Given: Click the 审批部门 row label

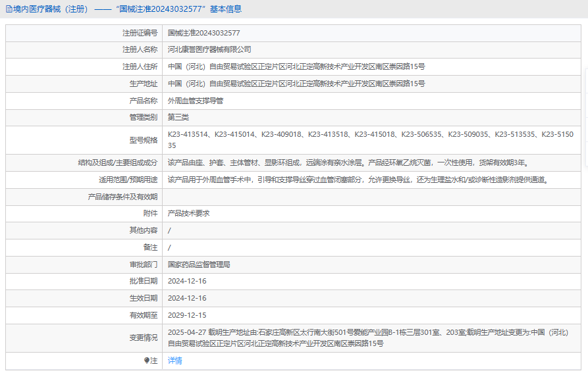Looking at the screenshot, I should point(144,264).
